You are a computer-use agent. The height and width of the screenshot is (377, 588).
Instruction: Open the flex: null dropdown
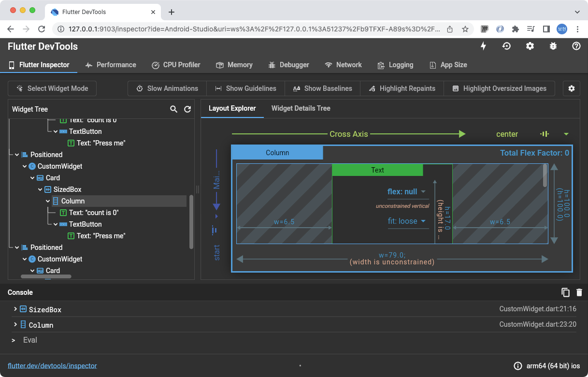[408, 192]
